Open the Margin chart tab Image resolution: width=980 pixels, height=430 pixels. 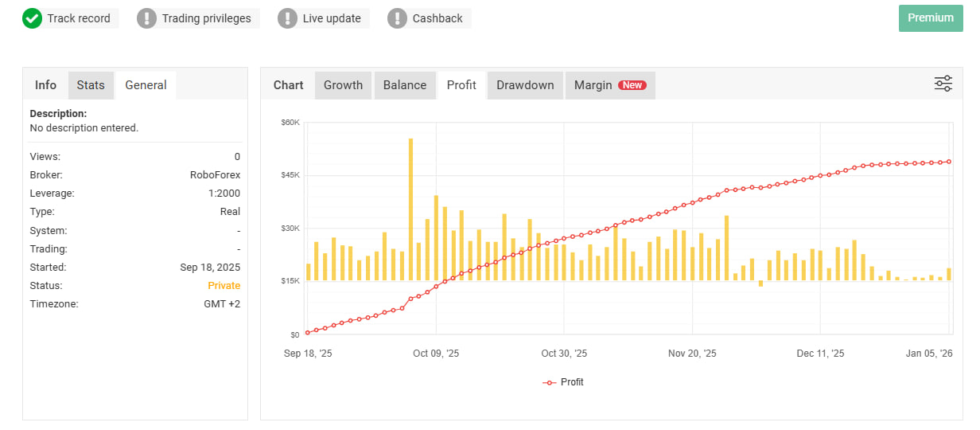pyautogui.click(x=593, y=85)
